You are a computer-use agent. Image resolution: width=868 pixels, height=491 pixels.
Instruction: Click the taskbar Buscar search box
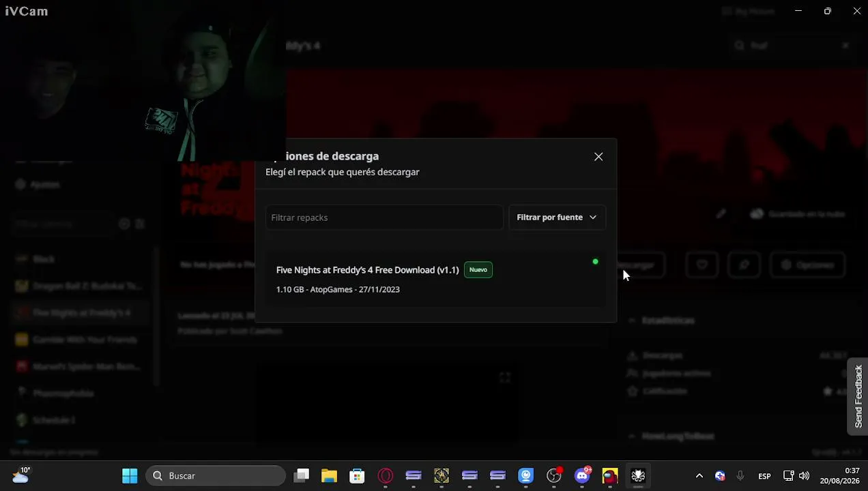pyautogui.click(x=216, y=475)
